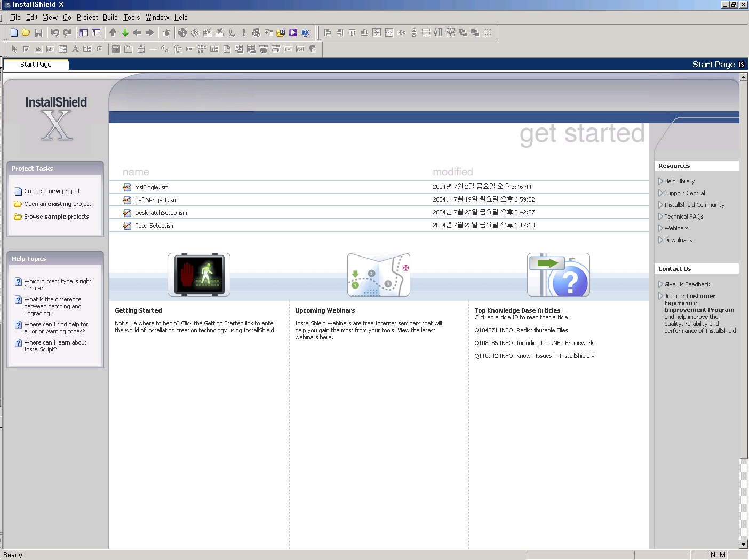Select the bitmap picture control tool
Image resolution: width=749 pixels, height=560 pixels.
coord(116,49)
